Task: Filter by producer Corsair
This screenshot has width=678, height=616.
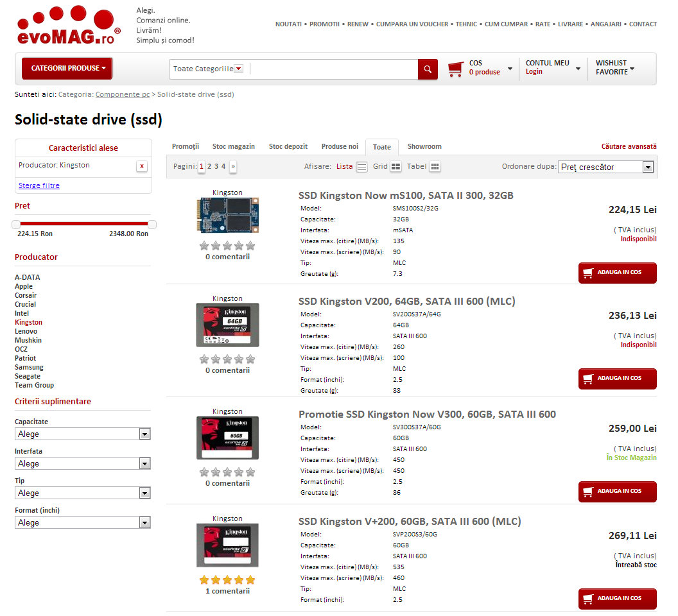Action: click(x=26, y=296)
